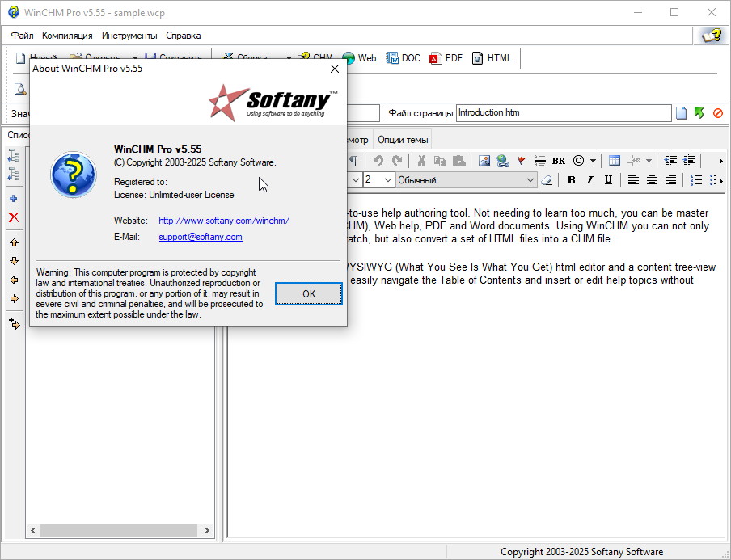This screenshot has height=560, width=731.
Task: Build DOC output
Action: tap(403, 58)
